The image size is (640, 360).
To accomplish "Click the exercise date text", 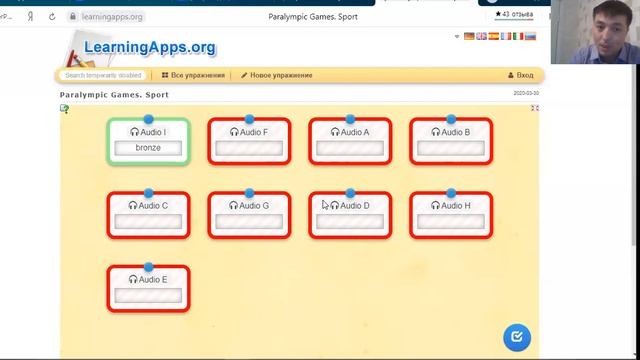I will 526,93.
